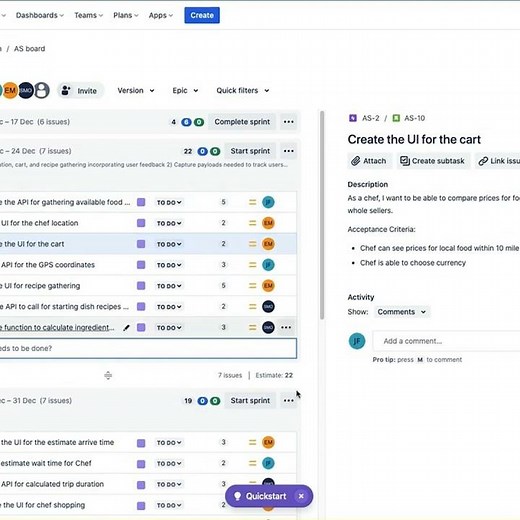520x520 pixels.
Task: Dismiss the Quickstart button
Action: click(x=301, y=496)
